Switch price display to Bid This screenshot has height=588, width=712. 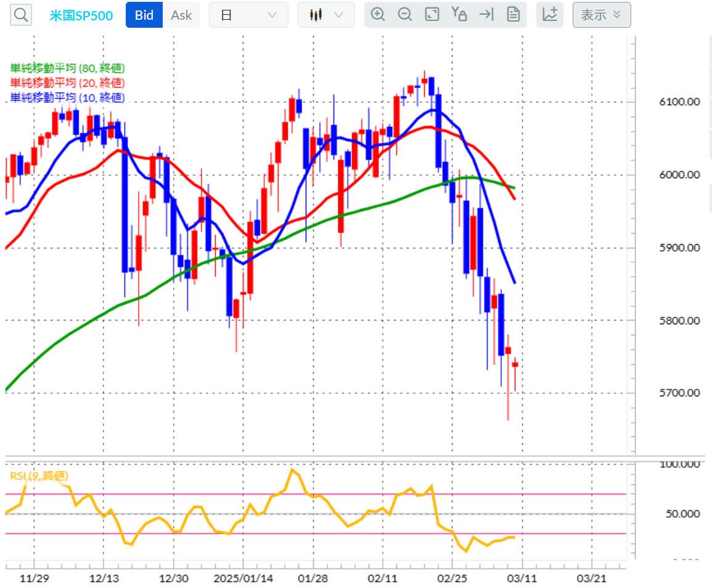(144, 15)
